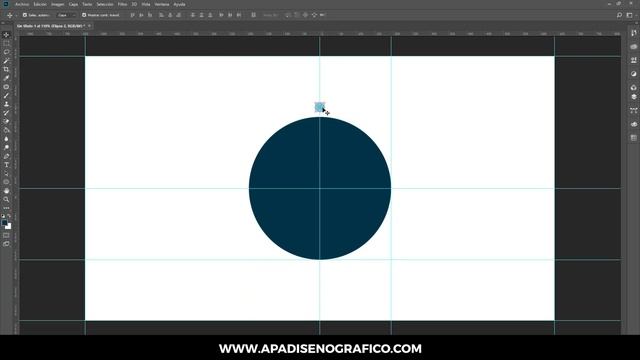Reset default foreground and background colors
The height and width of the screenshot is (360, 640).
3,216
